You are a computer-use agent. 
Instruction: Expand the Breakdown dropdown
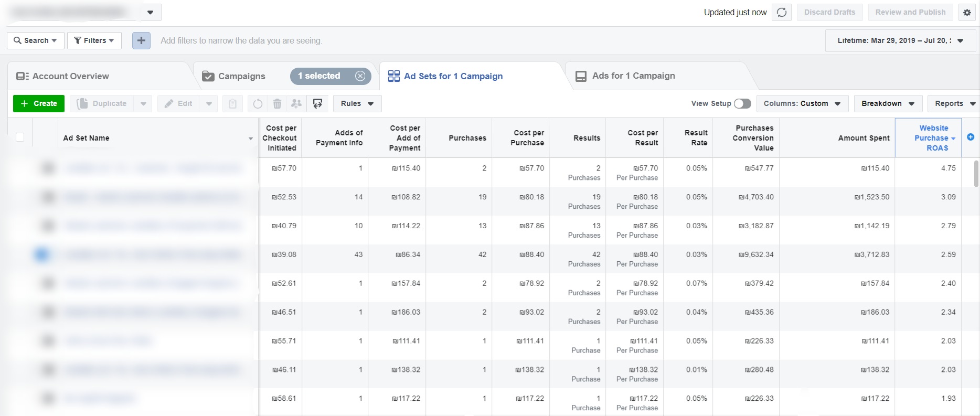click(887, 104)
